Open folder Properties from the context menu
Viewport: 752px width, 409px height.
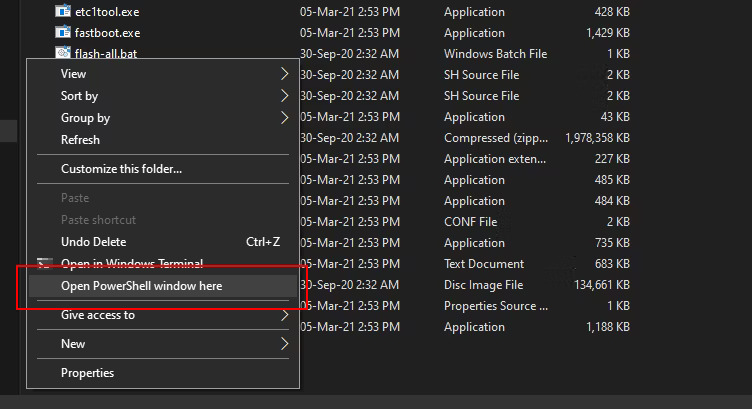coord(87,373)
